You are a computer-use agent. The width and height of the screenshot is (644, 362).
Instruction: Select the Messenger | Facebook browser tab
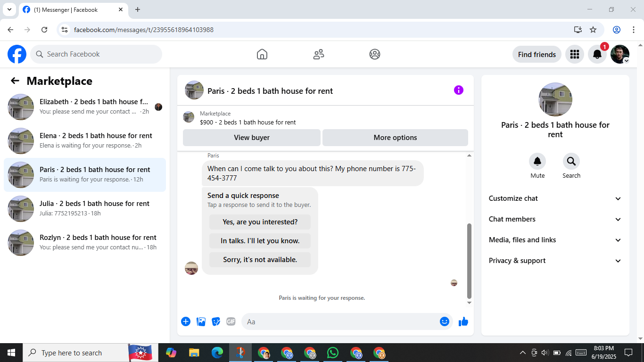click(73, 9)
